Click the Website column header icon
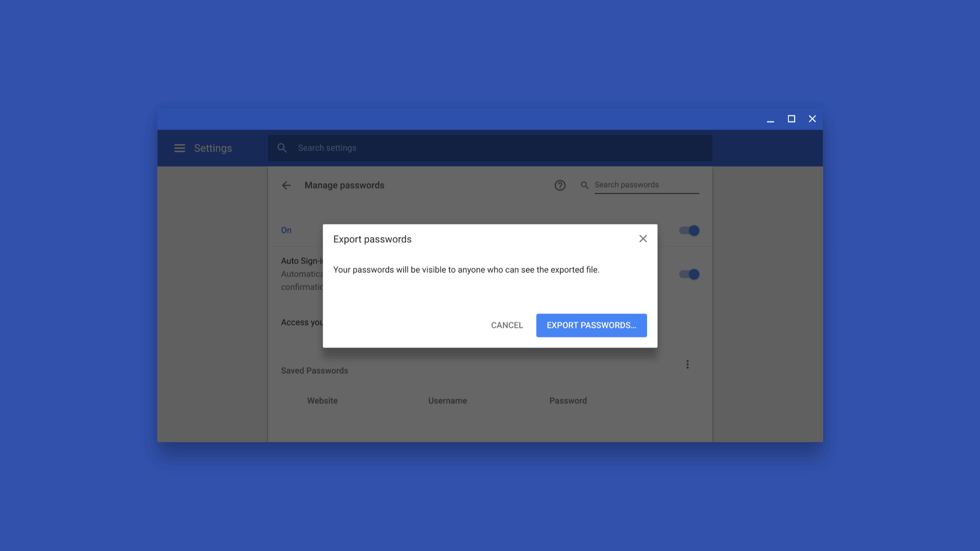The width and height of the screenshot is (980, 551). coord(322,400)
